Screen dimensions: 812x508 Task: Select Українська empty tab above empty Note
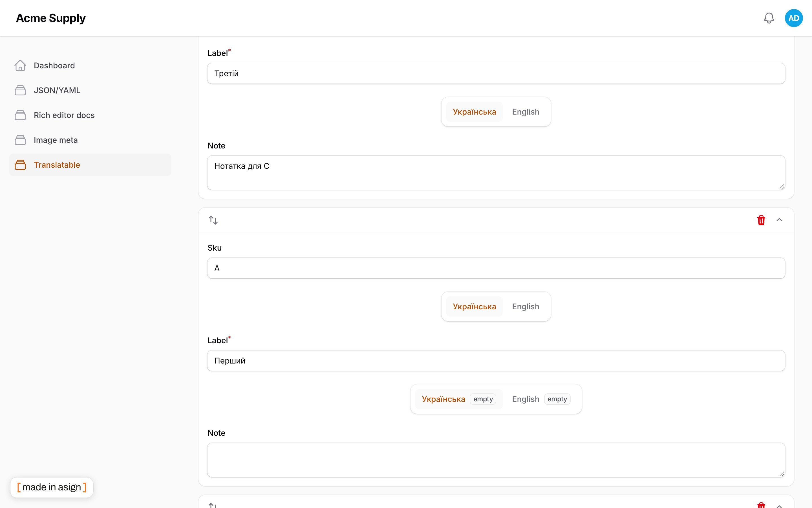coord(459,399)
